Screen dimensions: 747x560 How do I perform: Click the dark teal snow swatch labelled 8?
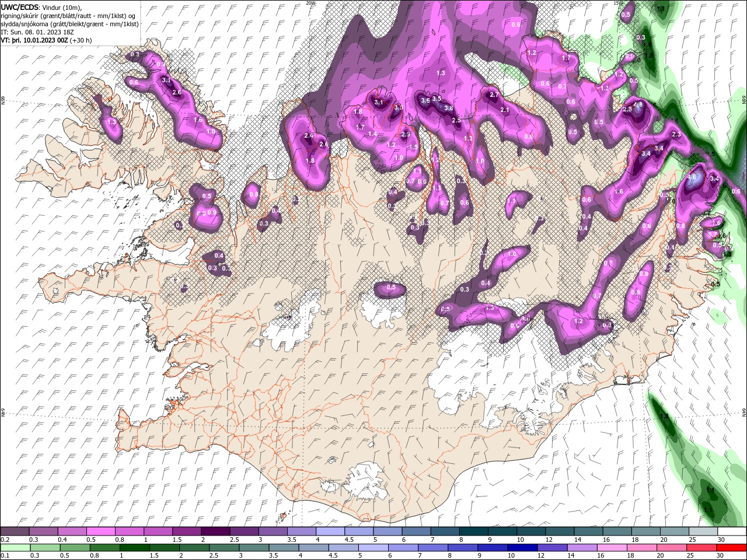pyautogui.click(x=473, y=531)
